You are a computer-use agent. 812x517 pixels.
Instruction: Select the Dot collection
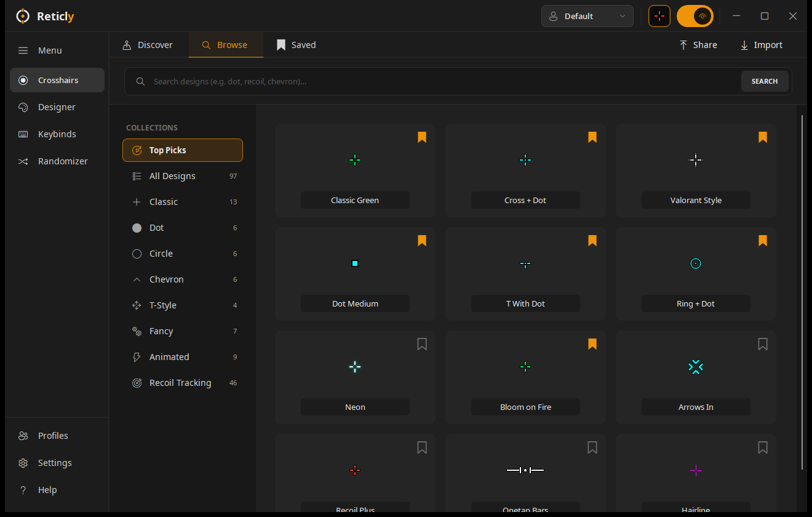tap(183, 228)
